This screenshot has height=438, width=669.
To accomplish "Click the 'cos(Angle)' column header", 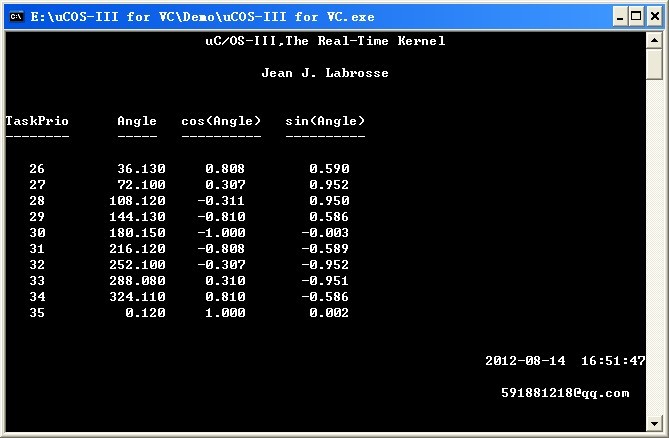I will click(221, 121).
